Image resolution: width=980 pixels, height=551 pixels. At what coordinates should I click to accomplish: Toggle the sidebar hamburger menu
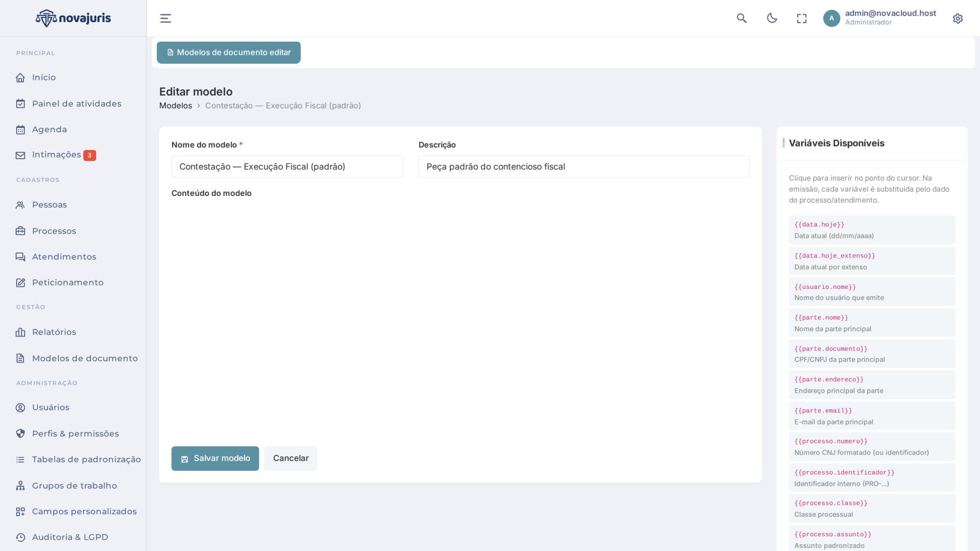166,19
